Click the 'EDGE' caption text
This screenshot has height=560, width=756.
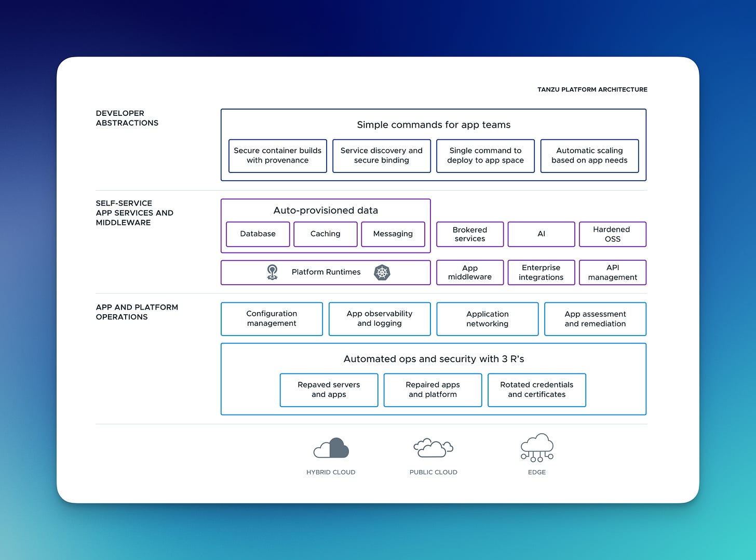[x=537, y=472]
